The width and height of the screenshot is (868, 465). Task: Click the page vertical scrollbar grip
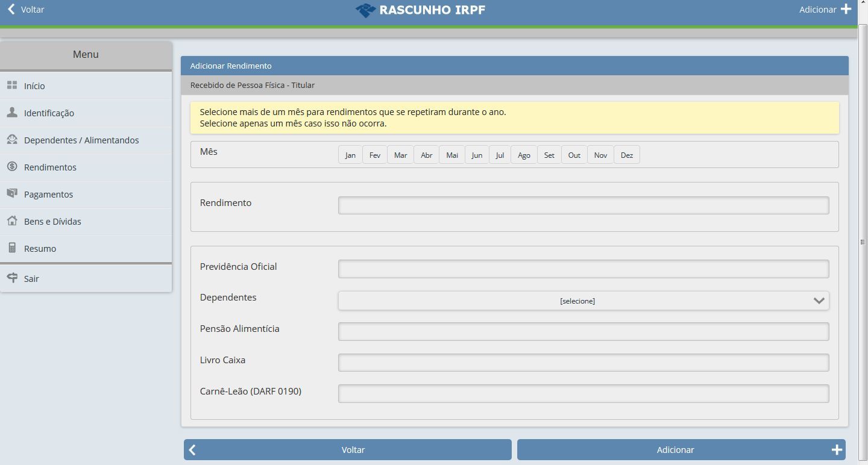pos(863,242)
